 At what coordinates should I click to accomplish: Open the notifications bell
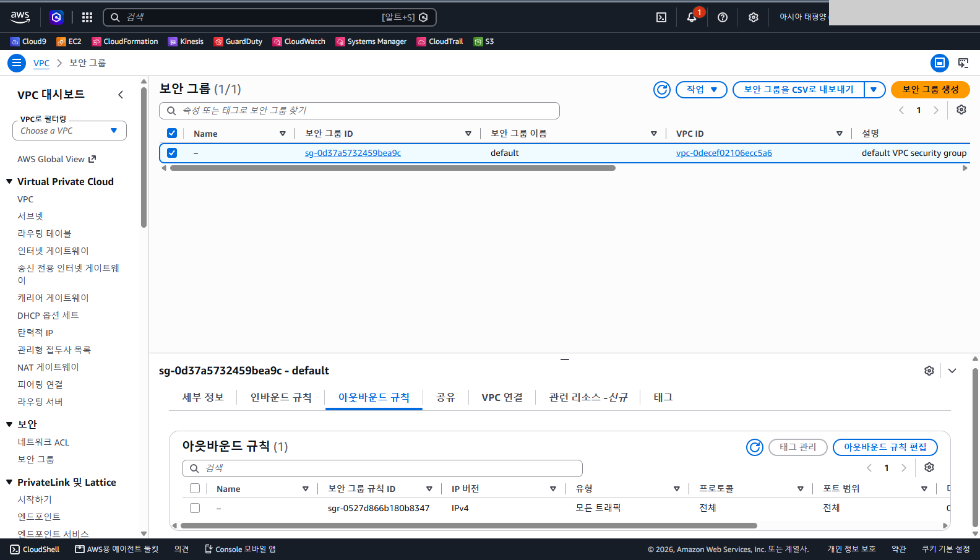692,17
